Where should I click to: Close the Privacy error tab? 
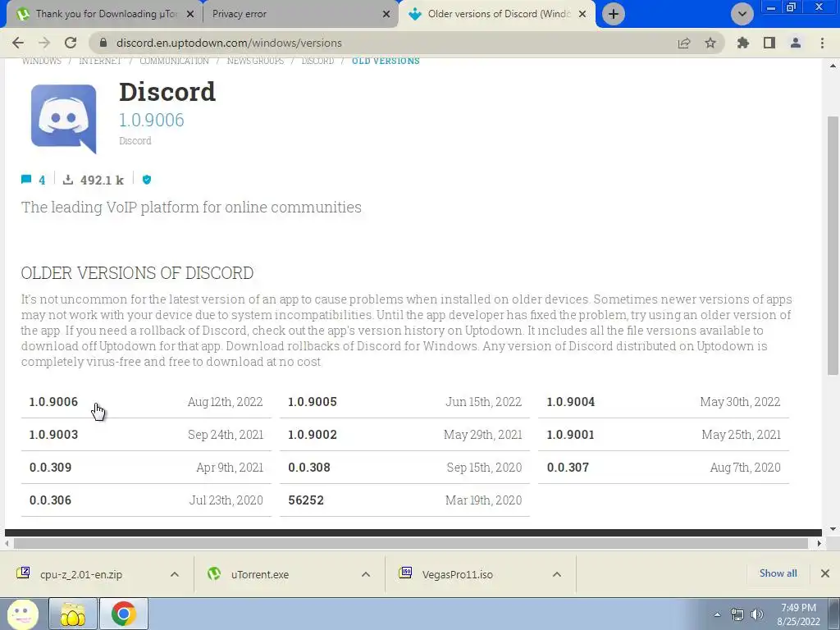point(386,15)
